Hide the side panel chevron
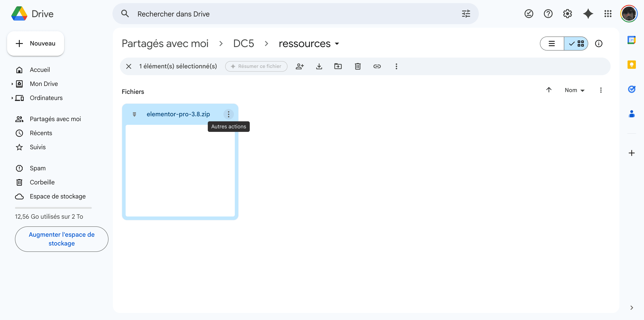The image size is (644, 320). tap(631, 307)
